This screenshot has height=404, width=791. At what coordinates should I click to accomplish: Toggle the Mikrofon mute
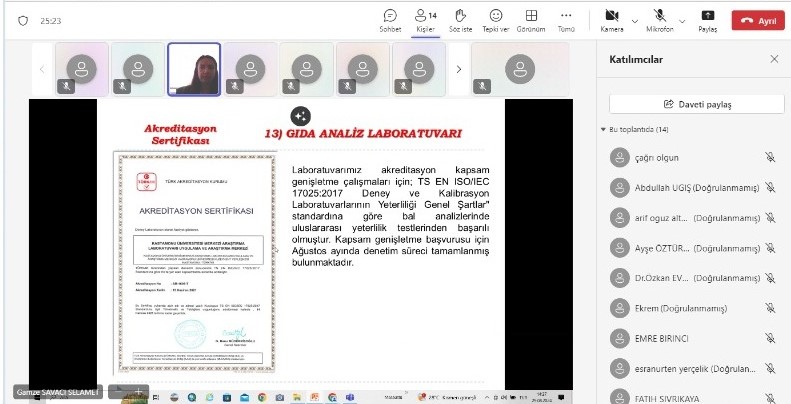tap(659, 21)
